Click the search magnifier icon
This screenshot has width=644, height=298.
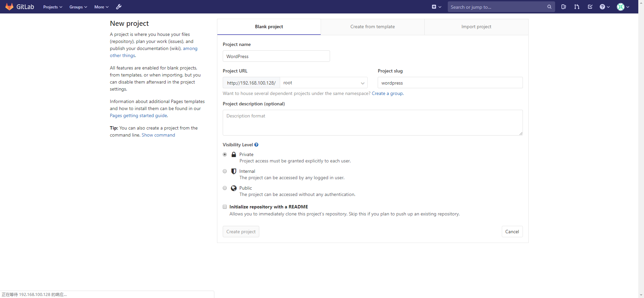coord(549,7)
